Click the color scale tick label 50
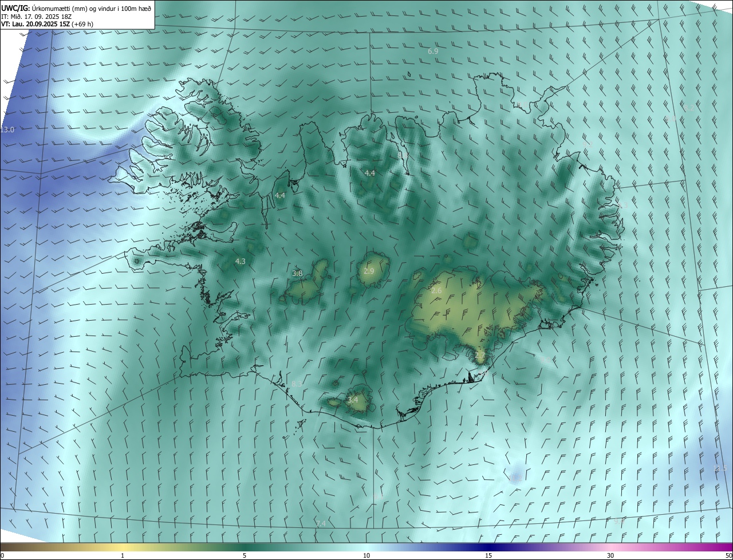The width and height of the screenshot is (733, 560). pyautogui.click(x=728, y=555)
